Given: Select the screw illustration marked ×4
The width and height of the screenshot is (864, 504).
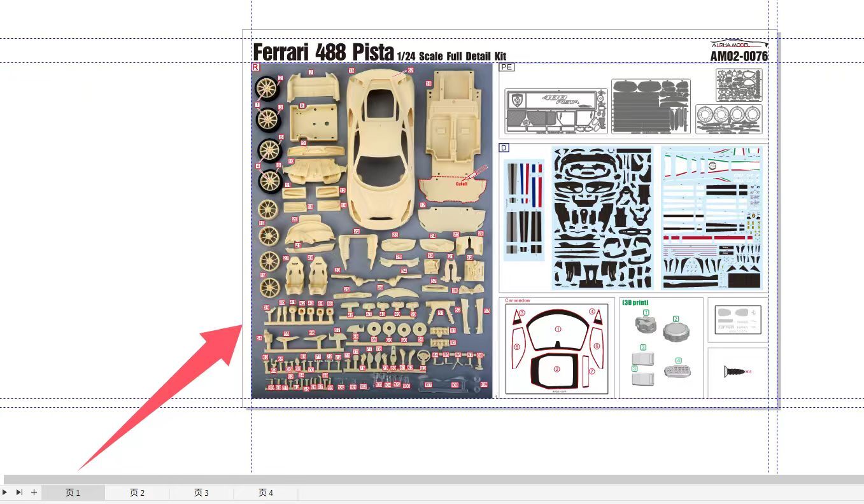Looking at the screenshot, I should click(737, 371).
